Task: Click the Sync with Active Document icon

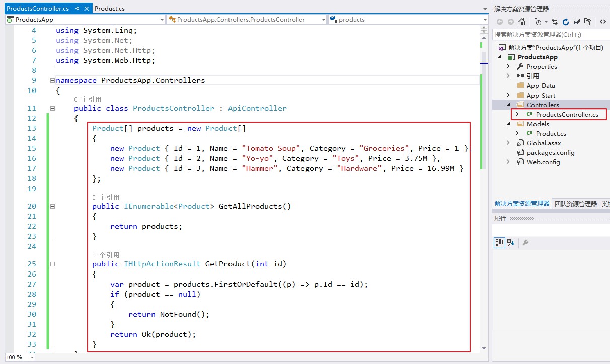Action: click(x=555, y=22)
